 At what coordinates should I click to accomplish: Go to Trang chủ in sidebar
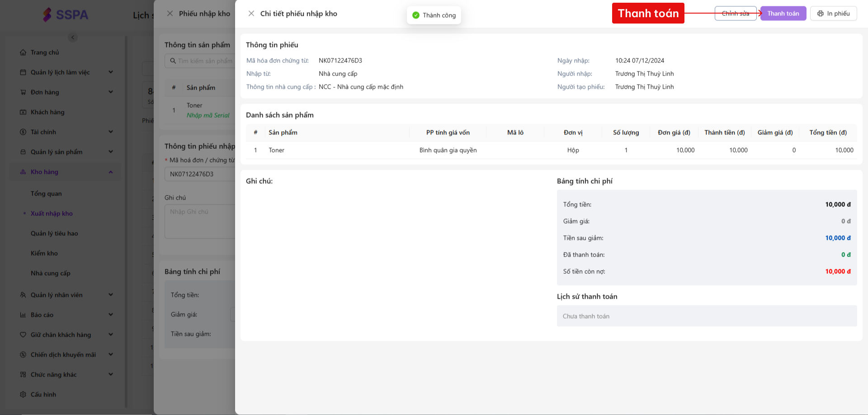(x=45, y=52)
